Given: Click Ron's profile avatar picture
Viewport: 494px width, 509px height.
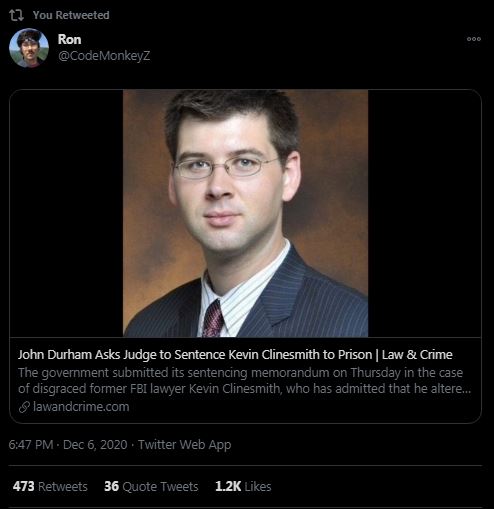Looking at the screenshot, I should pyautogui.click(x=29, y=48).
